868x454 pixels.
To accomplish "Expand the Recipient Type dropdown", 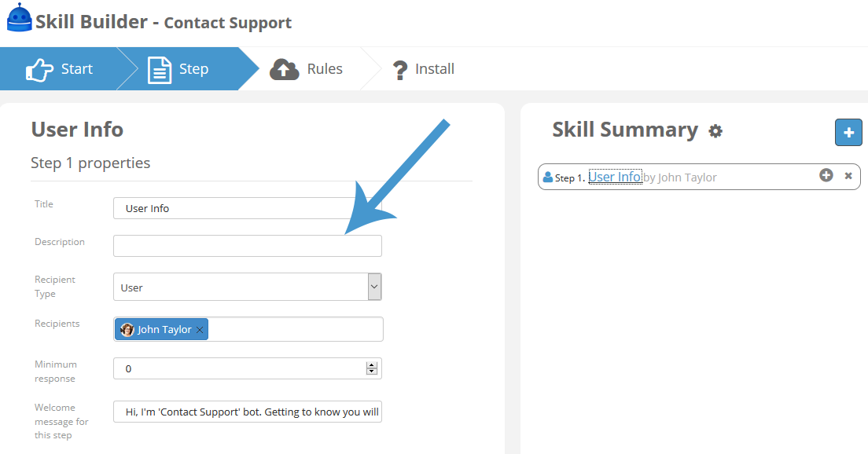I will coord(374,287).
